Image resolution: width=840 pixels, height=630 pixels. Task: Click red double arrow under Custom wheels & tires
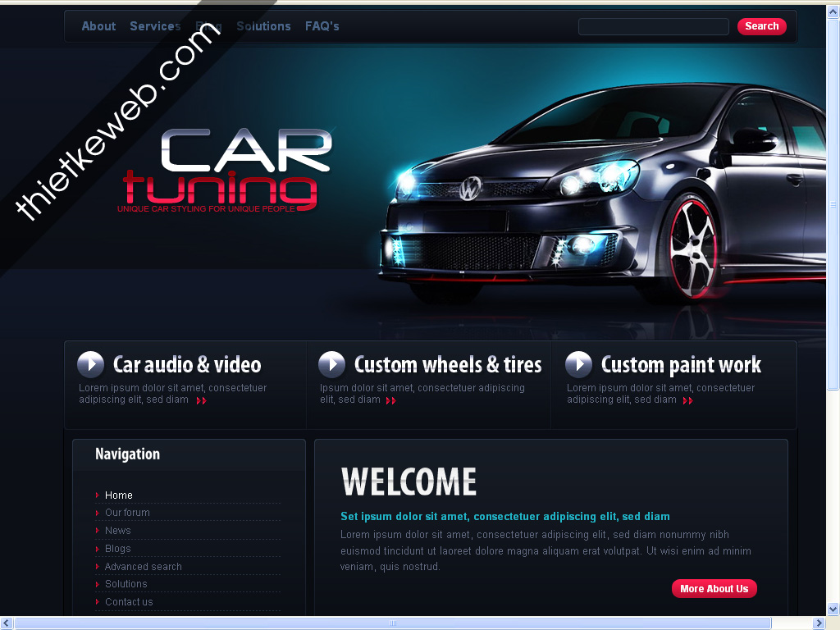coord(391,400)
